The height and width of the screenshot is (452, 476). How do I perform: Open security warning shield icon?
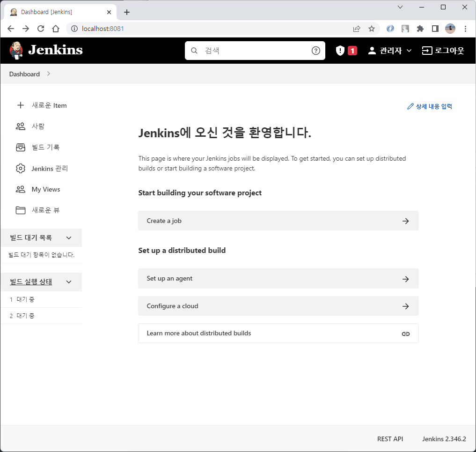pos(340,51)
